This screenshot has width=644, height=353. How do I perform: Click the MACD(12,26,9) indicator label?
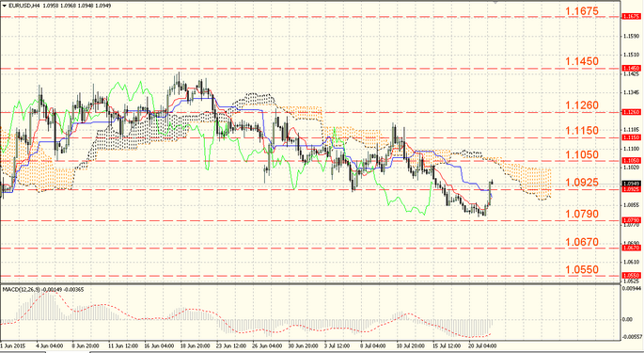(22, 290)
